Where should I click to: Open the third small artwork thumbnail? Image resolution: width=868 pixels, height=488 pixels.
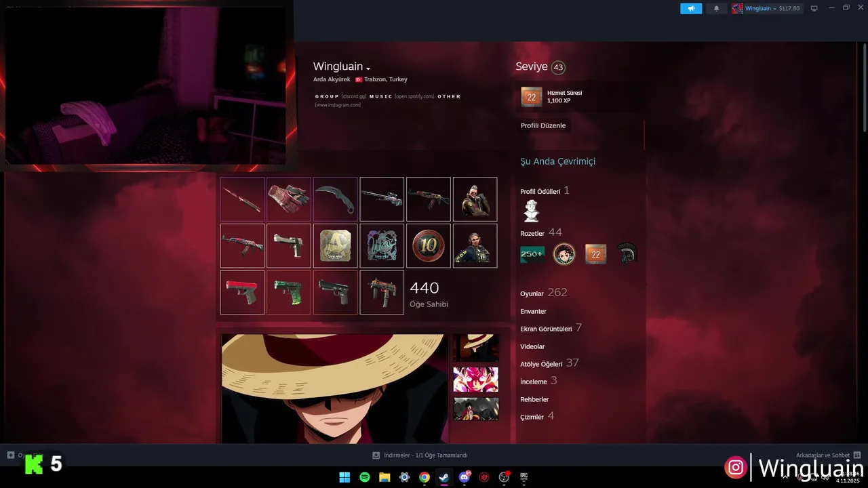coord(475,409)
